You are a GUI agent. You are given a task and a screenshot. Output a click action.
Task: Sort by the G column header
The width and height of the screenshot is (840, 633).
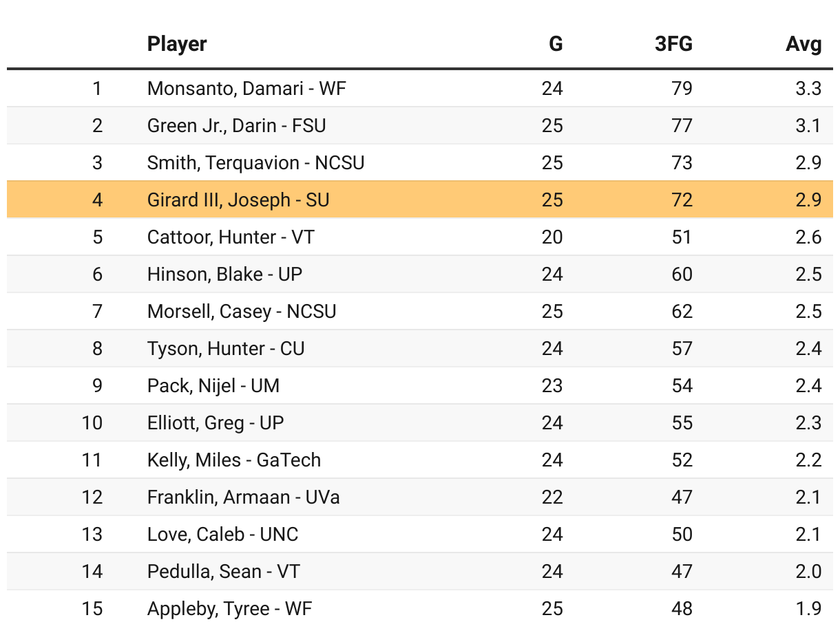555,44
